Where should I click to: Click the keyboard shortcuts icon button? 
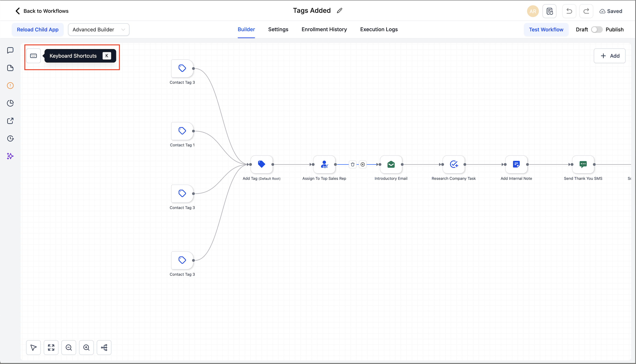click(33, 56)
